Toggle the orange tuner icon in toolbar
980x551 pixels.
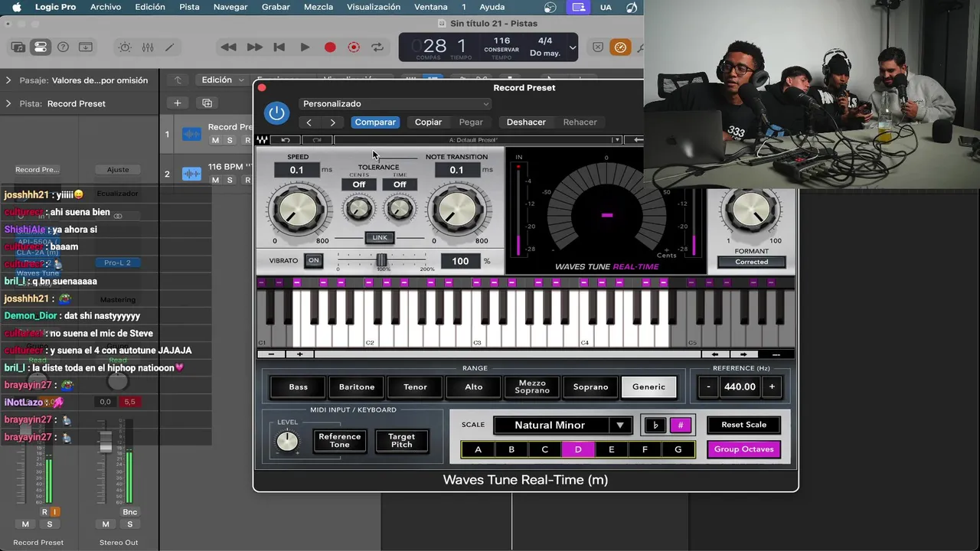(x=620, y=47)
